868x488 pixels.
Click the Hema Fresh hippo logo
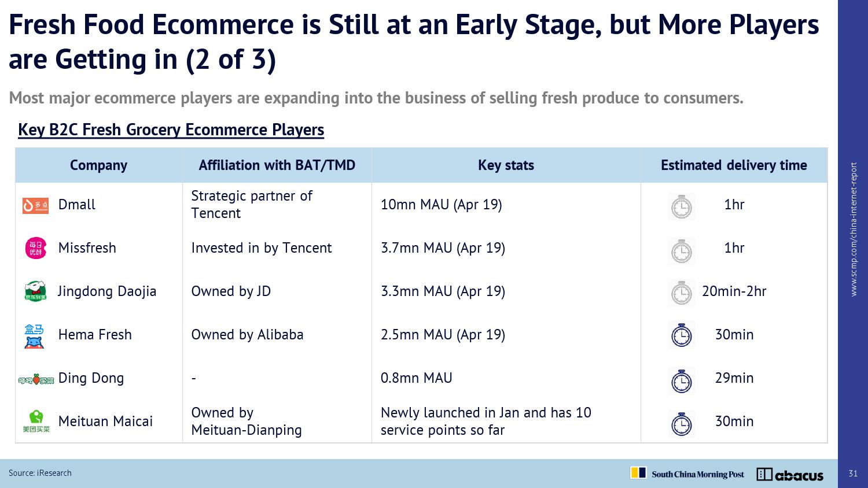coord(34,335)
